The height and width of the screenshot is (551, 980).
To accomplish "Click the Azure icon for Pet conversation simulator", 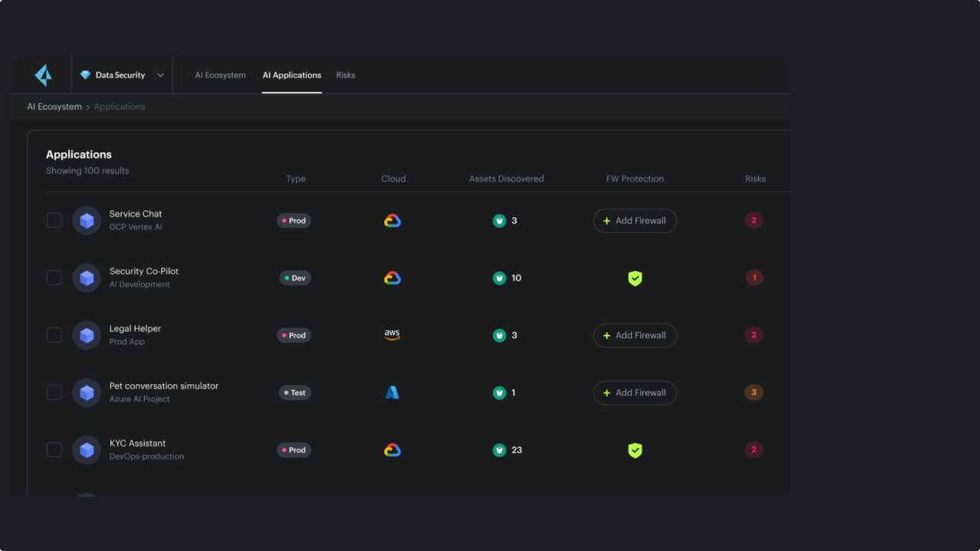I will 392,392.
